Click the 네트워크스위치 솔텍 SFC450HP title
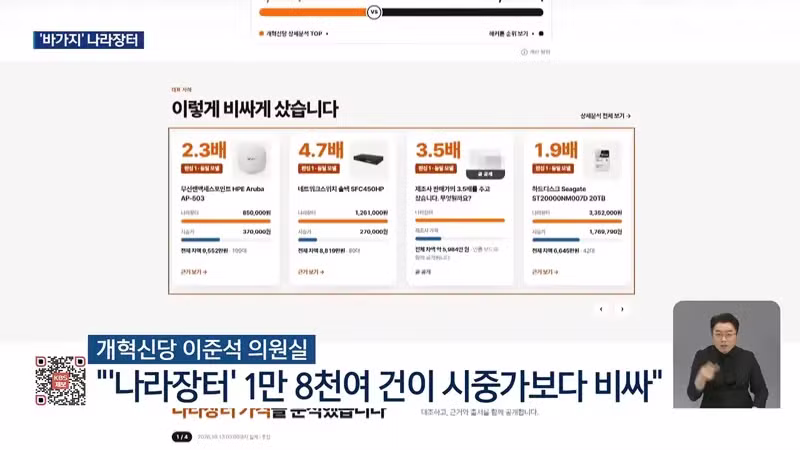 tap(341, 189)
